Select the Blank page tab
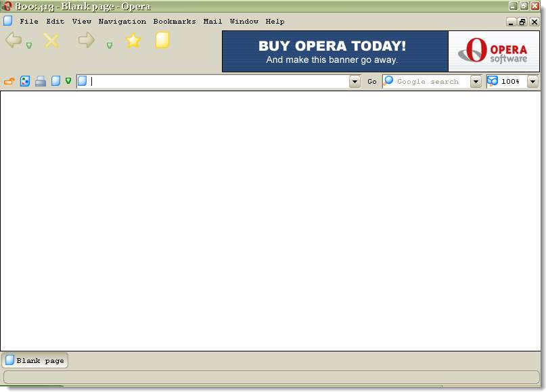Viewport: 546px width, 392px height. (35, 360)
